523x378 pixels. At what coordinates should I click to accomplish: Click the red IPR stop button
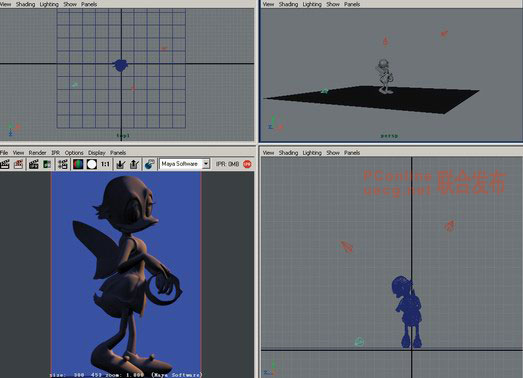coord(247,164)
